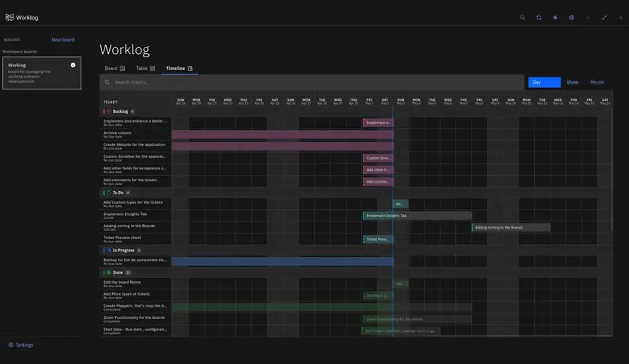Screen dimensions: 629x364
Task: Switch the timeline to Week view
Action: coord(573,82)
